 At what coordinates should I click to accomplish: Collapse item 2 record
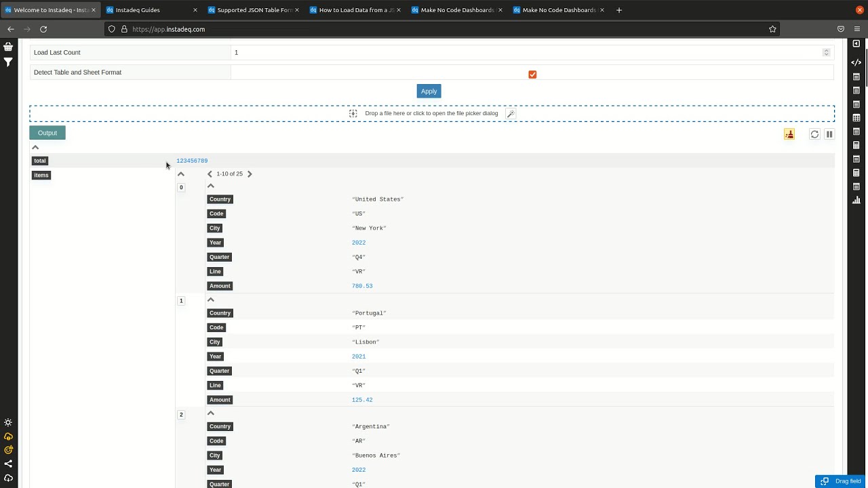[211, 413]
